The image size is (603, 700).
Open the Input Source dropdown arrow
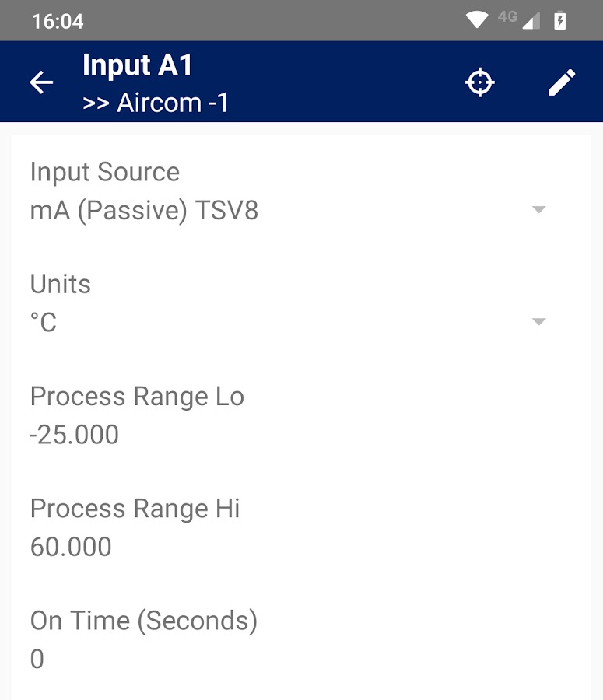(538, 210)
